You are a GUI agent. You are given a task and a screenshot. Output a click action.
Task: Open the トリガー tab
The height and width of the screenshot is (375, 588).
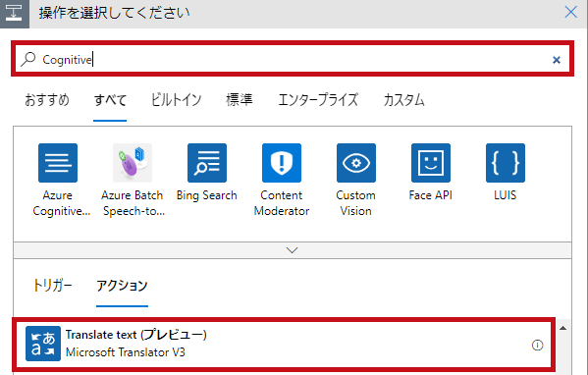52,286
